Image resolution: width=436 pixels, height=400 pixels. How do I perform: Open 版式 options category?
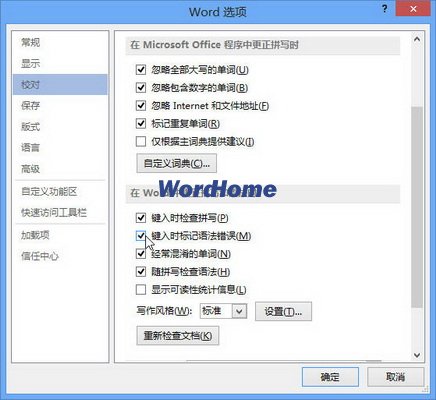coord(60,127)
